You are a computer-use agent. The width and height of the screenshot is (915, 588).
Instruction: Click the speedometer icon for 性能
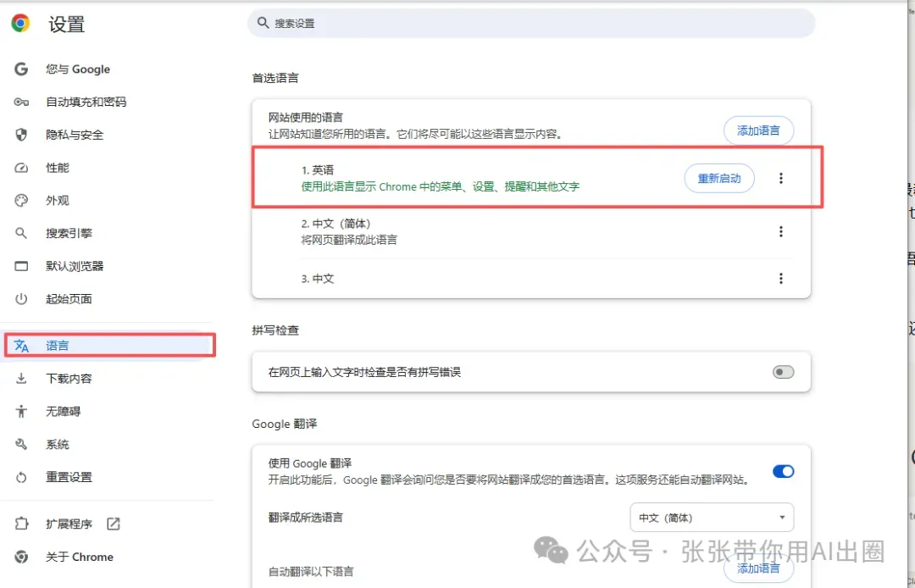tap(22, 168)
